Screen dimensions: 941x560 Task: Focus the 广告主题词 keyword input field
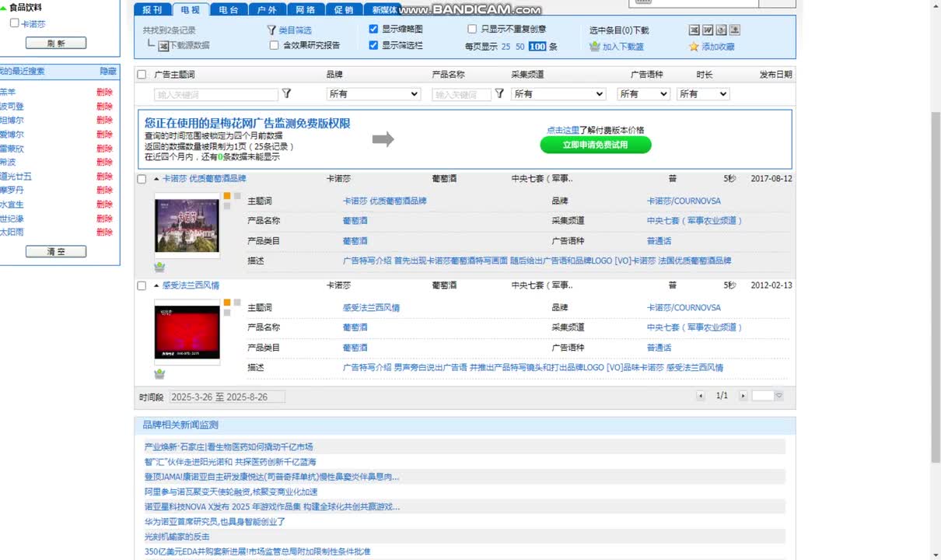point(216,94)
